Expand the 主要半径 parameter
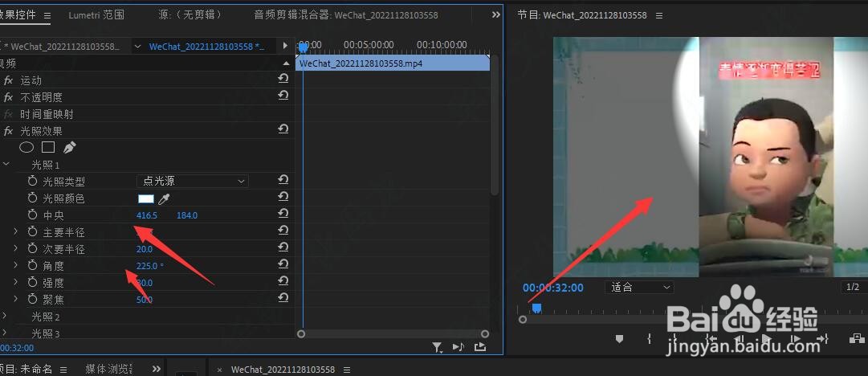Screen dimensions: 868x376 [x=16, y=231]
